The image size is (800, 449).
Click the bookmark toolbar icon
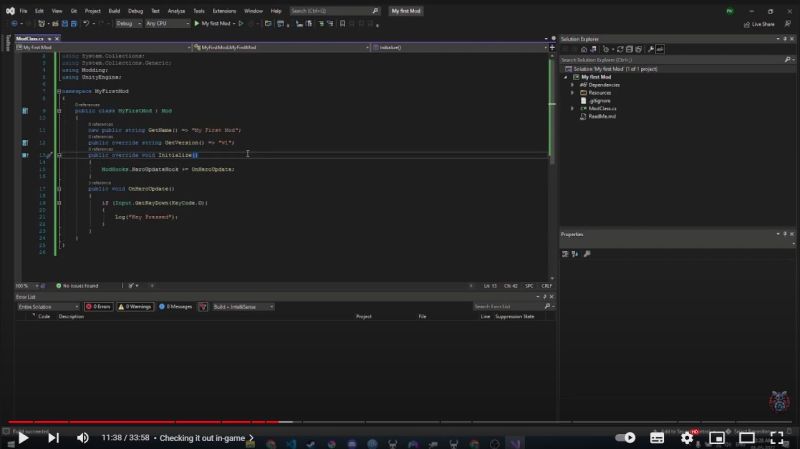tap(342, 23)
